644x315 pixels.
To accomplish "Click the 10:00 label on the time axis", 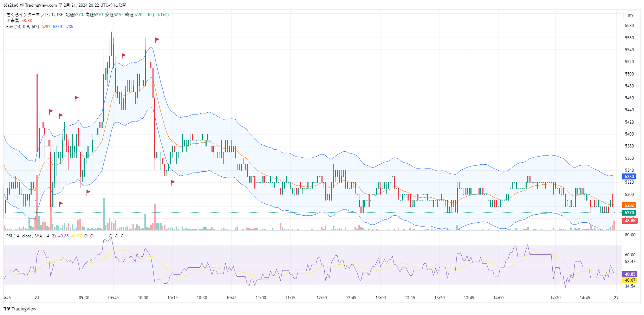I will click(x=143, y=298).
